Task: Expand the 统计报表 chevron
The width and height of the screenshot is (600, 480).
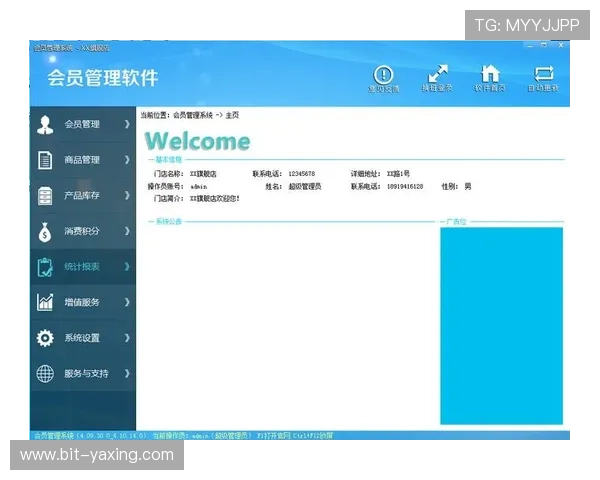Action: click(127, 266)
